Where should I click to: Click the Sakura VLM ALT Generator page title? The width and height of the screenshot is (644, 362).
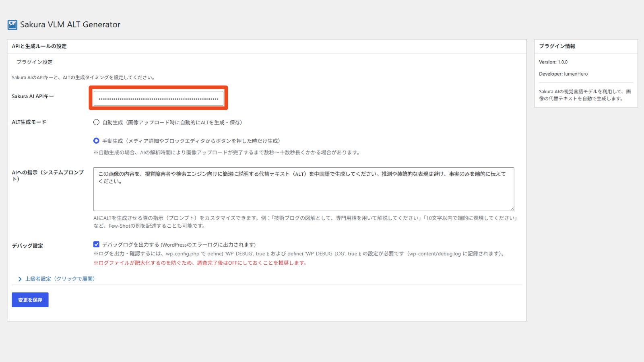click(70, 25)
